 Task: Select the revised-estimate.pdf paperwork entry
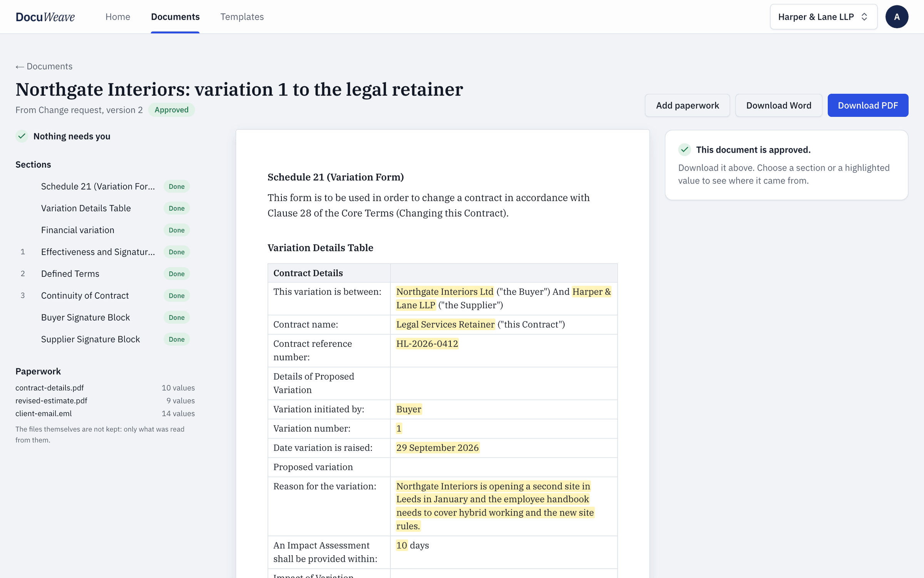pyautogui.click(x=105, y=400)
